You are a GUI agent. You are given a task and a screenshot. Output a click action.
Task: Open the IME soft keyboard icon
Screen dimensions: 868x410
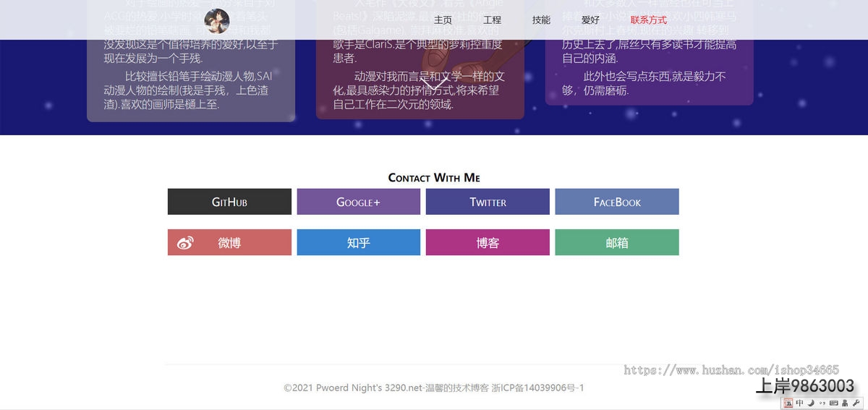point(833,403)
